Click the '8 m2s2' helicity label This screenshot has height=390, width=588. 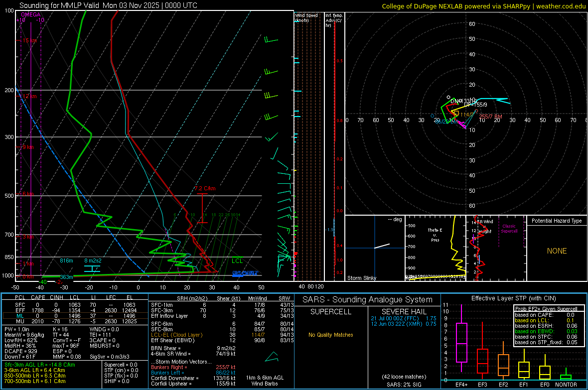(93, 260)
